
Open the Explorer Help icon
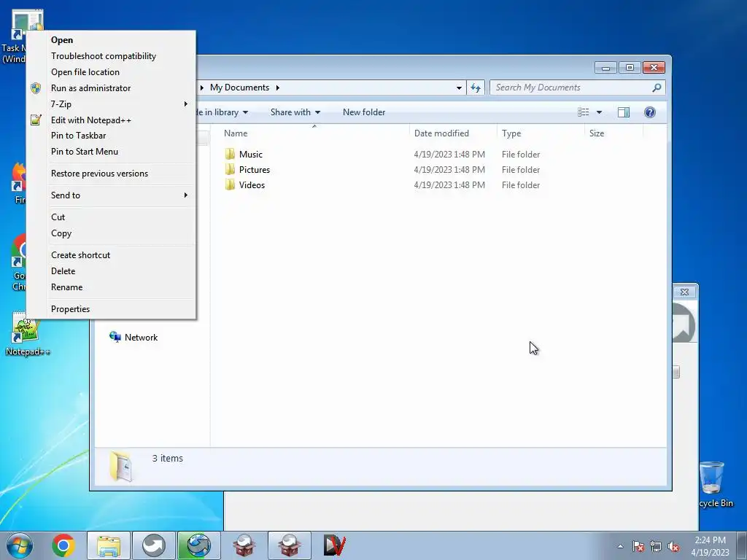pyautogui.click(x=650, y=112)
